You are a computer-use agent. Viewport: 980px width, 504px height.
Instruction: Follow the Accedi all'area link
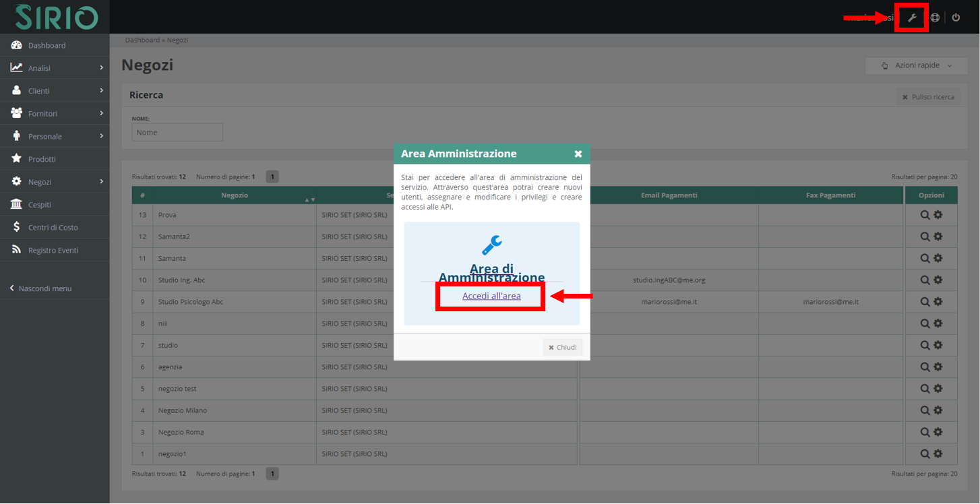[490, 296]
